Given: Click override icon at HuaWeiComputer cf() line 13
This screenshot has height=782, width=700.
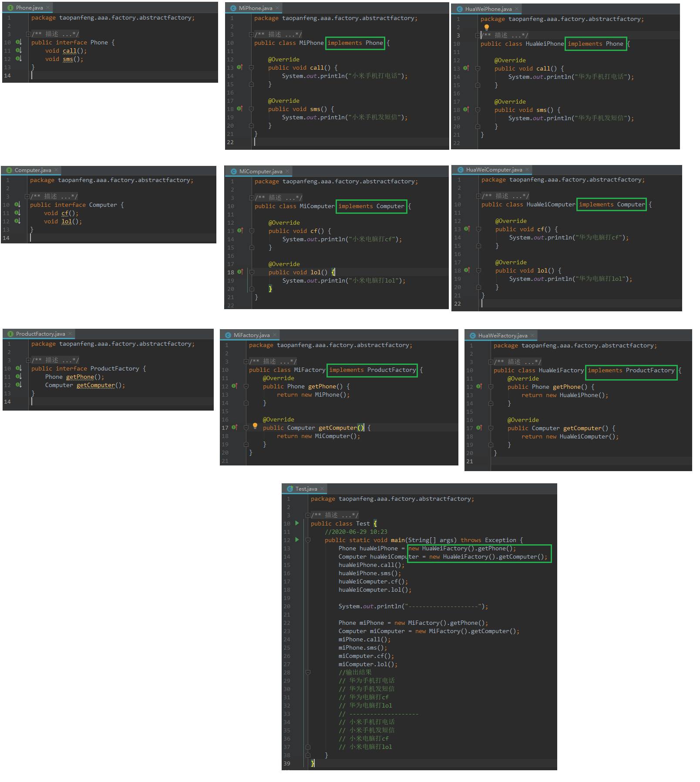Looking at the screenshot, I should coord(467,229).
